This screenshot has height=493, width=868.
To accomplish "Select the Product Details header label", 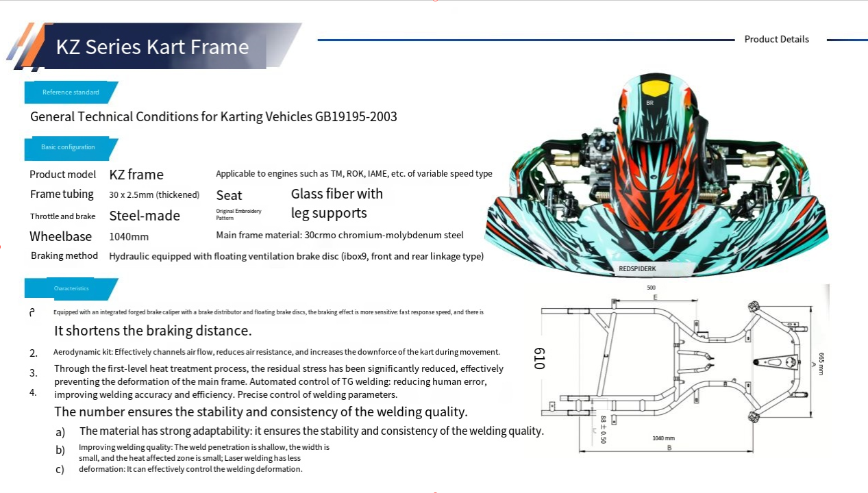I will [x=777, y=39].
